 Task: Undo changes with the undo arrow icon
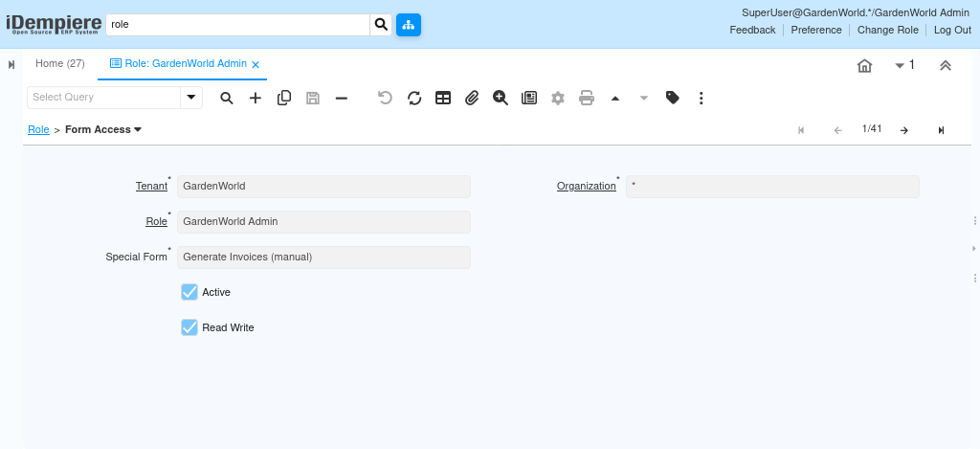pos(386,99)
